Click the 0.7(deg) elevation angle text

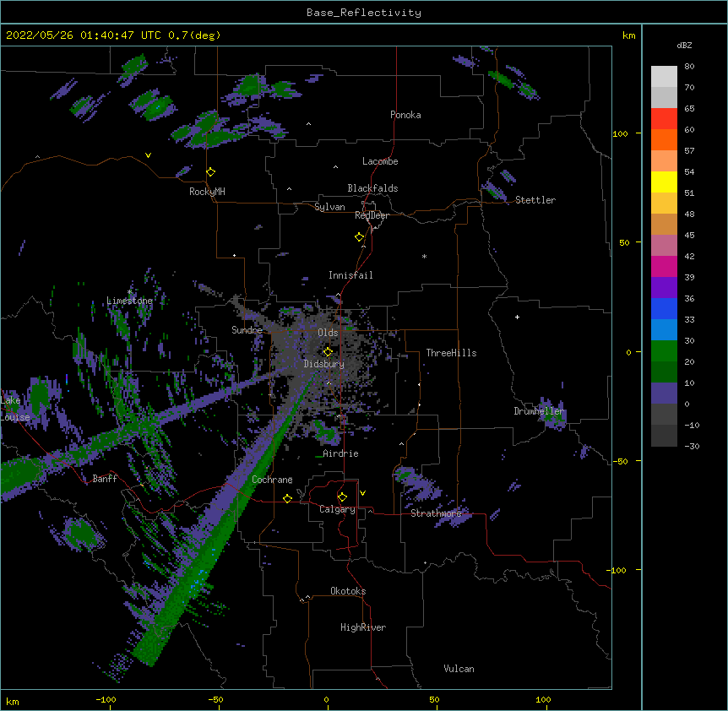coord(194,35)
